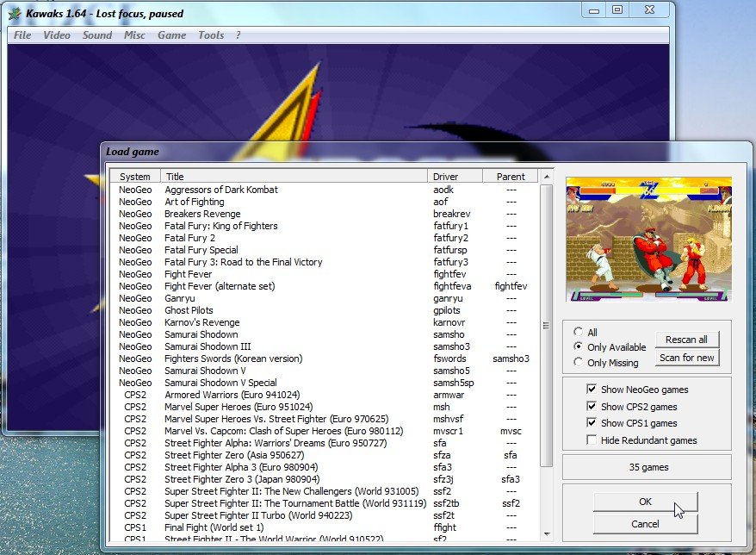Select Final Fight (World set 1)
Image resolution: width=756 pixels, height=555 pixels.
click(x=324, y=527)
